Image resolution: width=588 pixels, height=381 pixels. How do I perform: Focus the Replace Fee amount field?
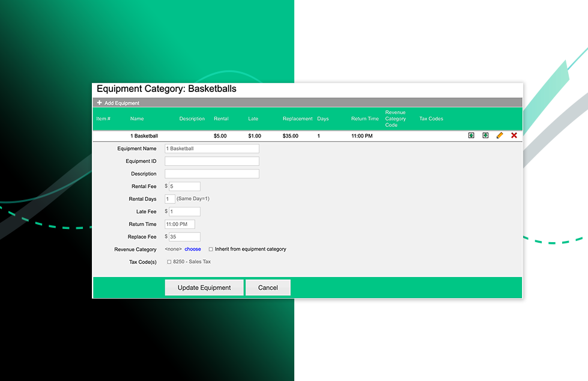(x=184, y=237)
